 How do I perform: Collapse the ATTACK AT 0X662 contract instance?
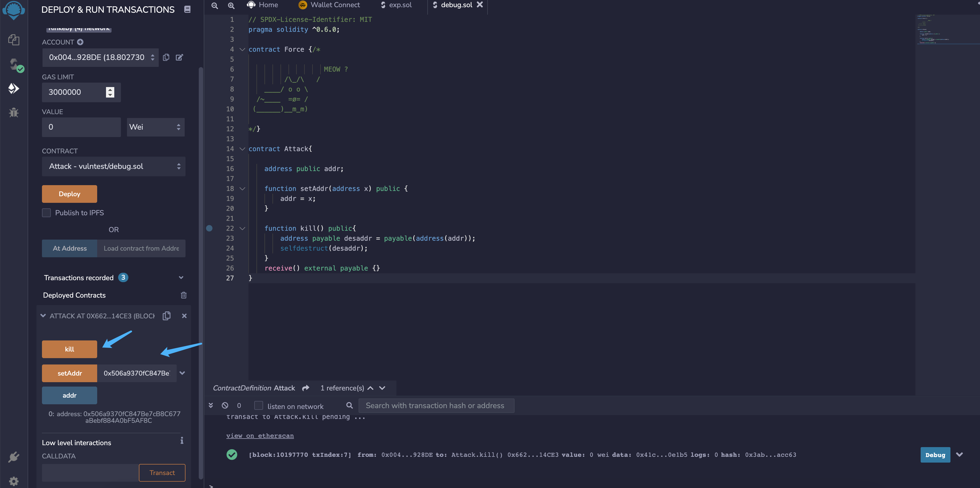(43, 315)
